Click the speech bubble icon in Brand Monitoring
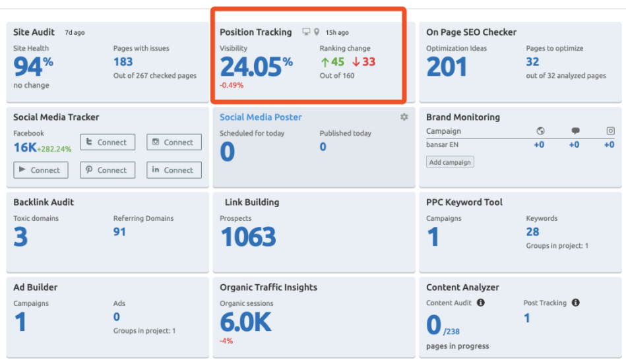Image resolution: width=626 pixels, height=364 pixels. (575, 131)
